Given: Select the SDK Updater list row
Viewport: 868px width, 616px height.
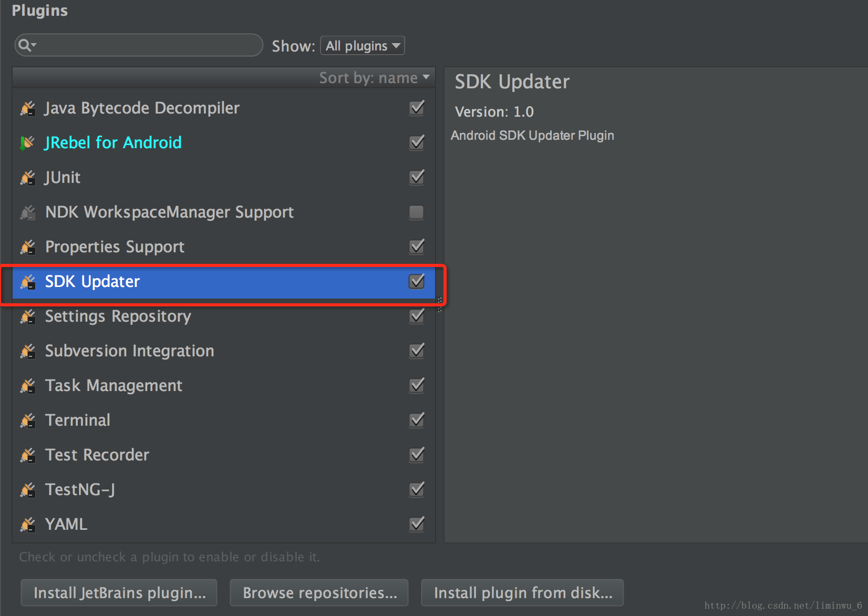Looking at the screenshot, I should click(x=224, y=282).
